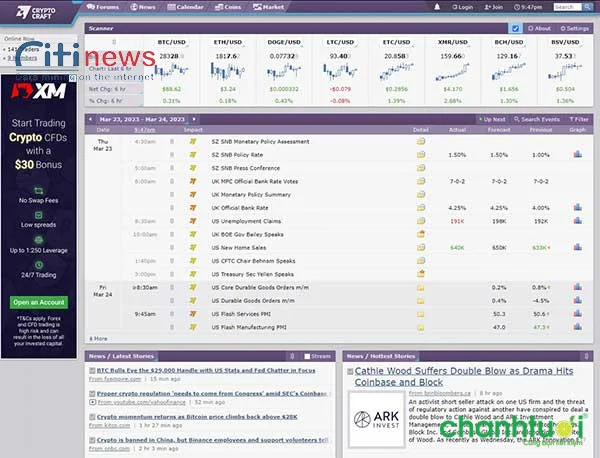Click the Login link
The width and height of the screenshot is (600, 458).
point(463,7)
